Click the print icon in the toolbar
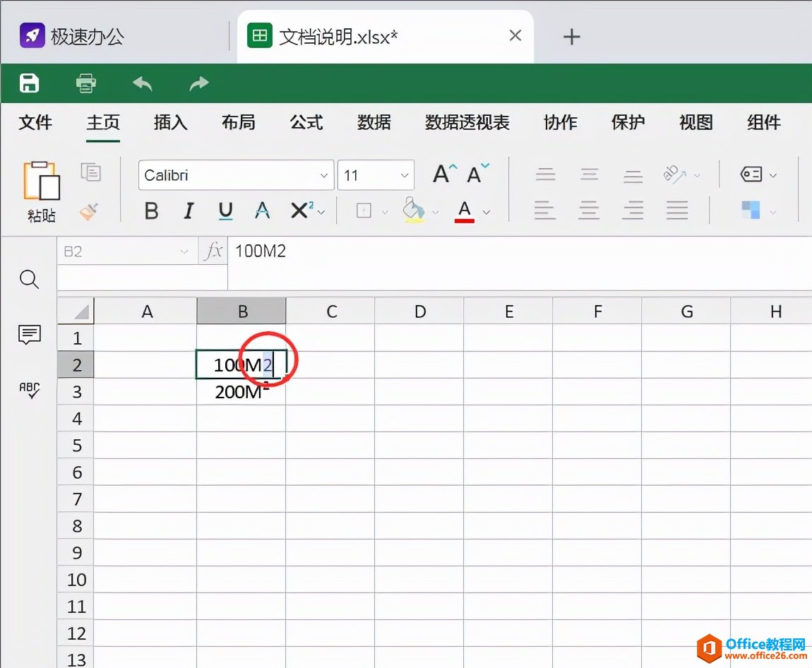The width and height of the screenshot is (812, 668). (x=85, y=83)
